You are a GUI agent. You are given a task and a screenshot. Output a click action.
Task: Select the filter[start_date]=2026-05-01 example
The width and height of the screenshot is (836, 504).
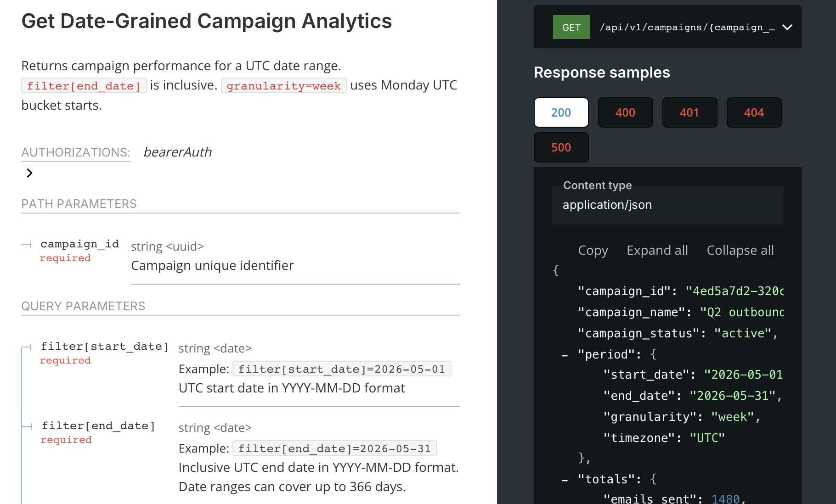342,369
